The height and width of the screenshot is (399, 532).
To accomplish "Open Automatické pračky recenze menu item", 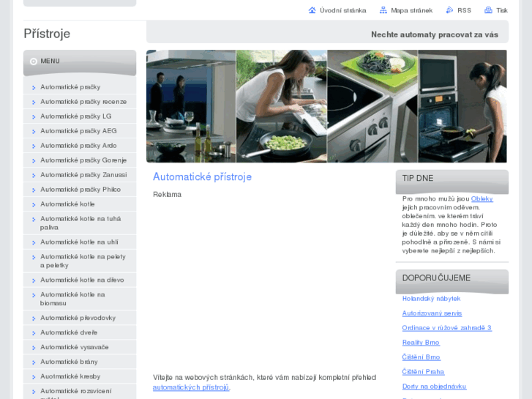I will click(80, 102).
